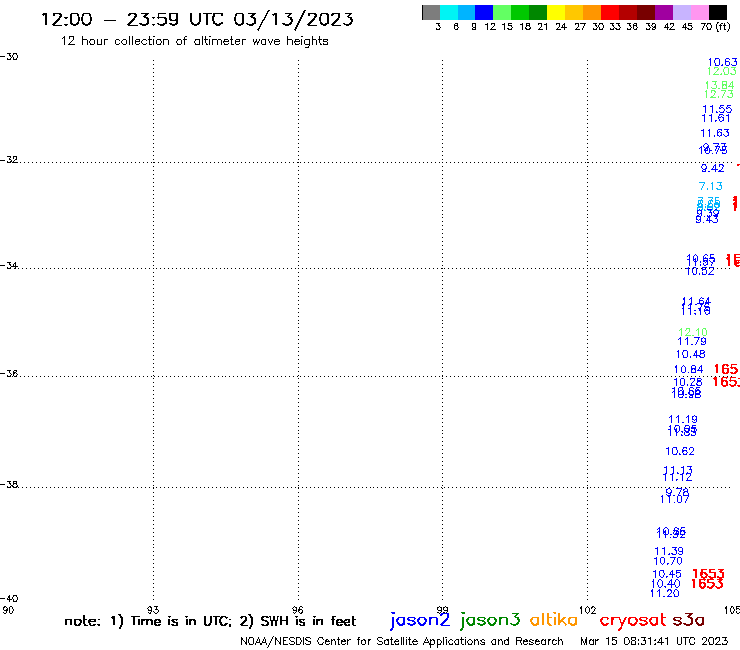Click the 'jason2' satellite label

coord(420,620)
